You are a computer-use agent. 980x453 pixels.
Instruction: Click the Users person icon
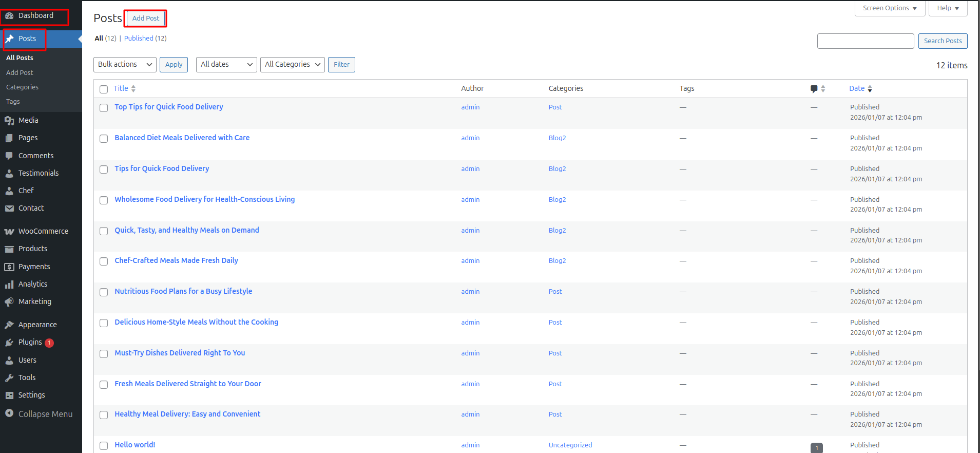click(x=9, y=360)
